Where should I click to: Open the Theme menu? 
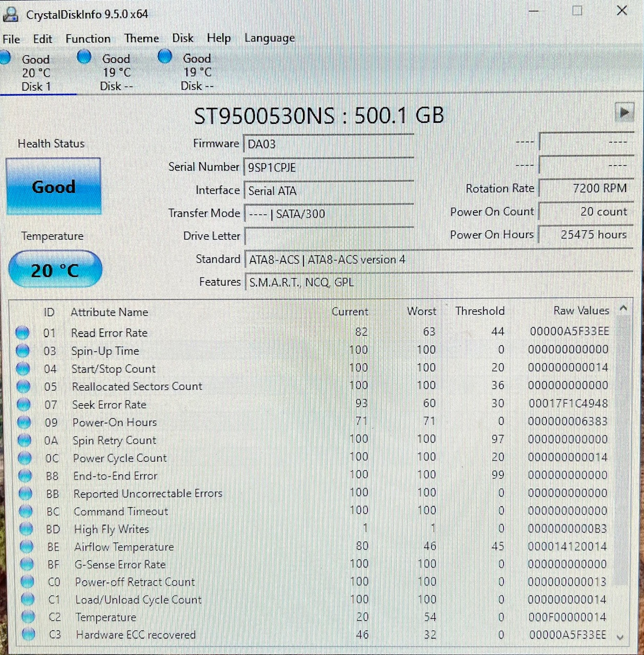[x=141, y=38]
